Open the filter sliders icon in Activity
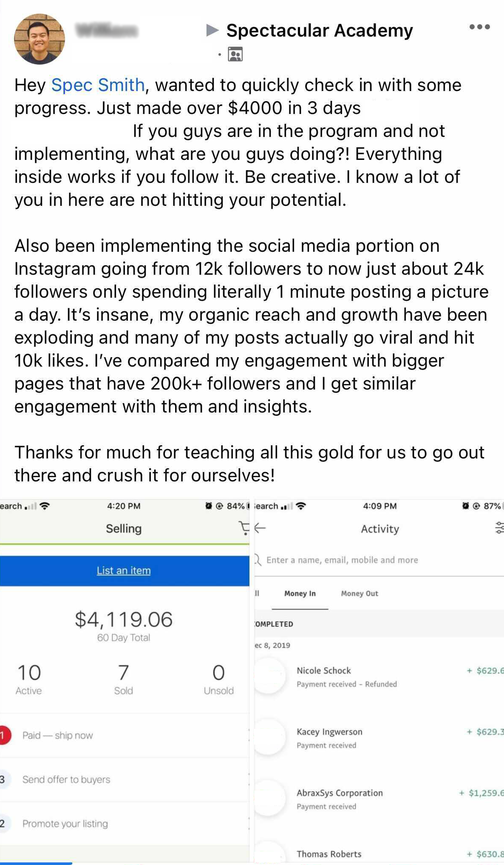The height and width of the screenshot is (865, 504). click(499, 528)
